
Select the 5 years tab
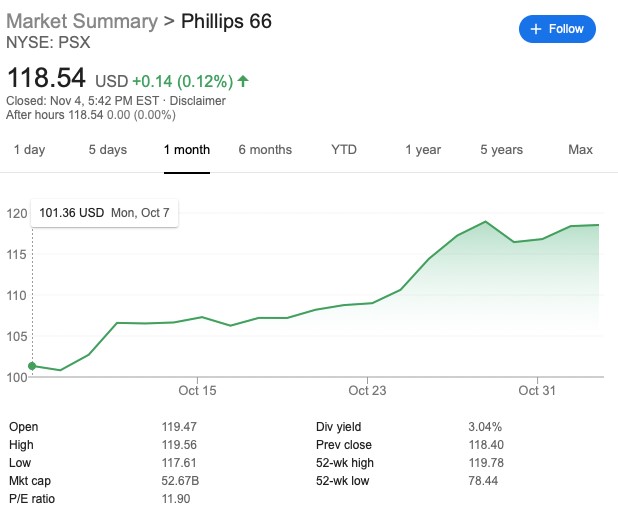pyautogui.click(x=501, y=150)
